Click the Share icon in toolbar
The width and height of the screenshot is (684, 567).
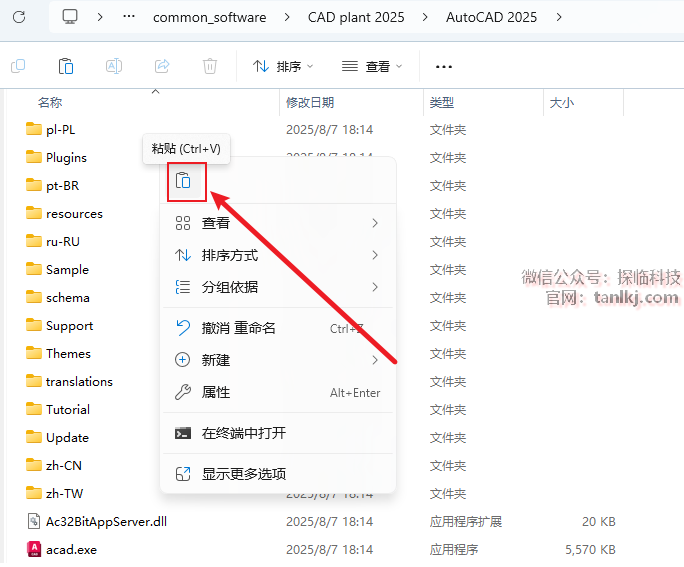point(162,66)
